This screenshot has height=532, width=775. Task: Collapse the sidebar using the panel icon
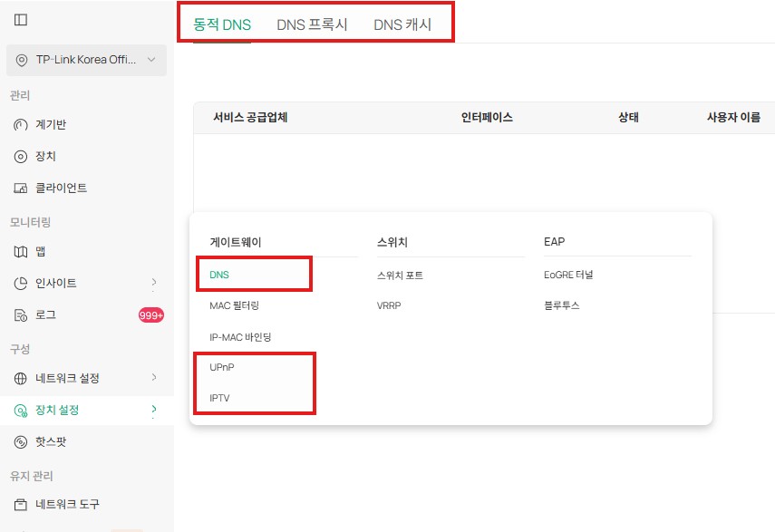tap(20, 18)
